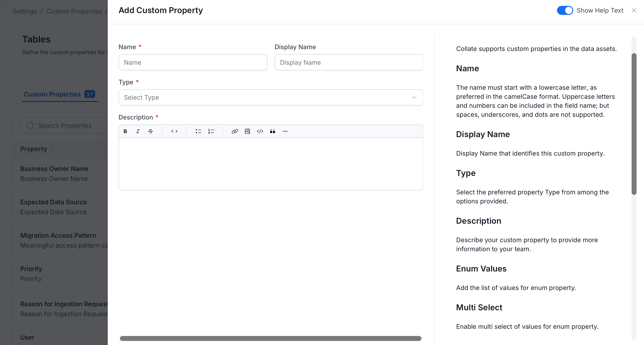Apply bold formatting in description editor
Image resolution: width=644 pixels, height=345 pixels.
(x=125, y=131)
